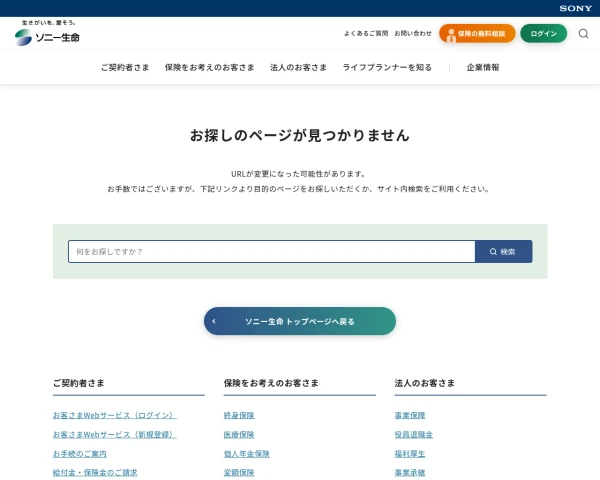Viewport: 600px width, 480px height.
Task: Open 給付金・保険金のご請求 link
Action: 95,473
